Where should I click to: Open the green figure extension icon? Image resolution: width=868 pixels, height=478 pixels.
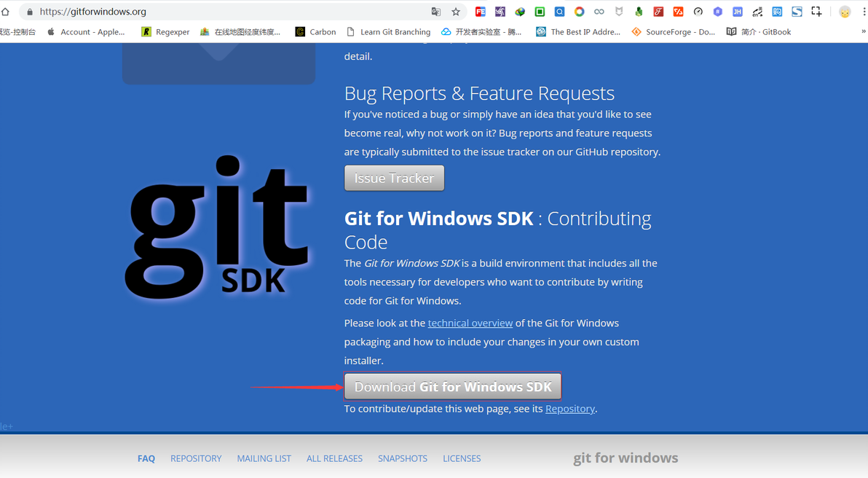(639, 12)
